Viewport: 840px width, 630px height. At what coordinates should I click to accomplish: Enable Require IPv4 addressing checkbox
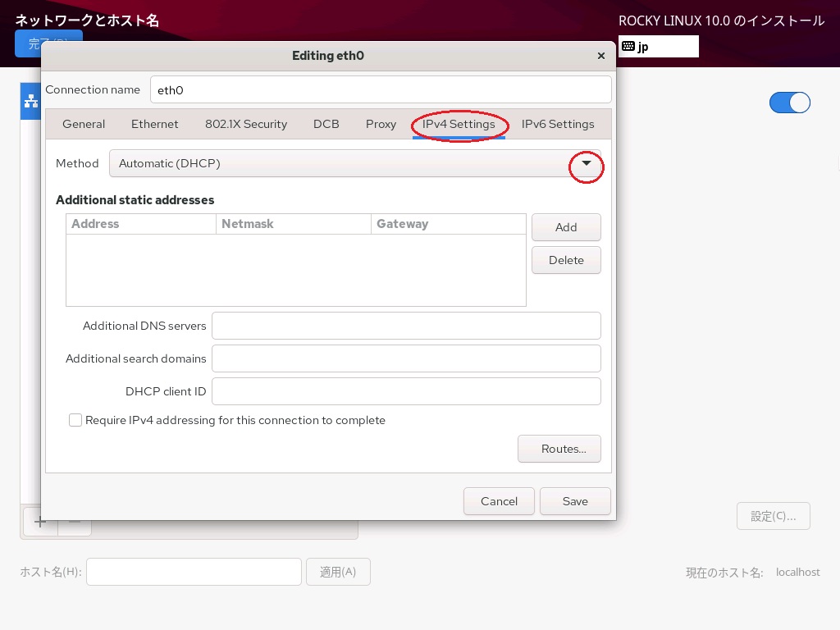pos(75,420)
